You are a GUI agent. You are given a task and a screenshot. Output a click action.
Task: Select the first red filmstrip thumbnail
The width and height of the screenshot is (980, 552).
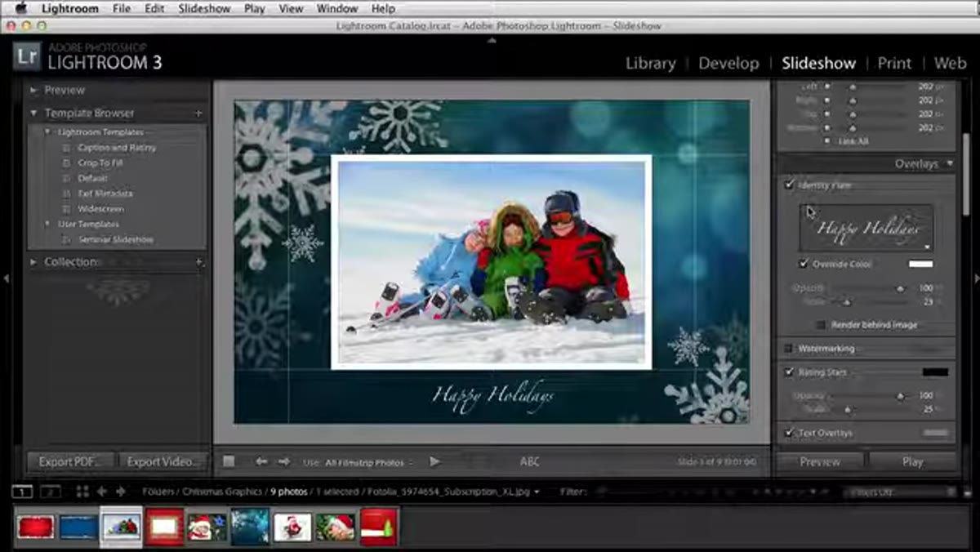point(36,527)
